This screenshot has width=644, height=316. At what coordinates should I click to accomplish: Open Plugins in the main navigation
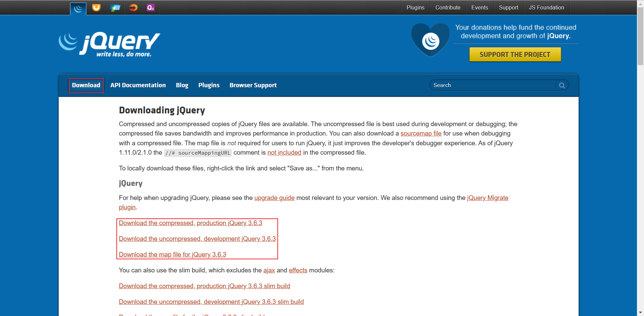point(209,85)
